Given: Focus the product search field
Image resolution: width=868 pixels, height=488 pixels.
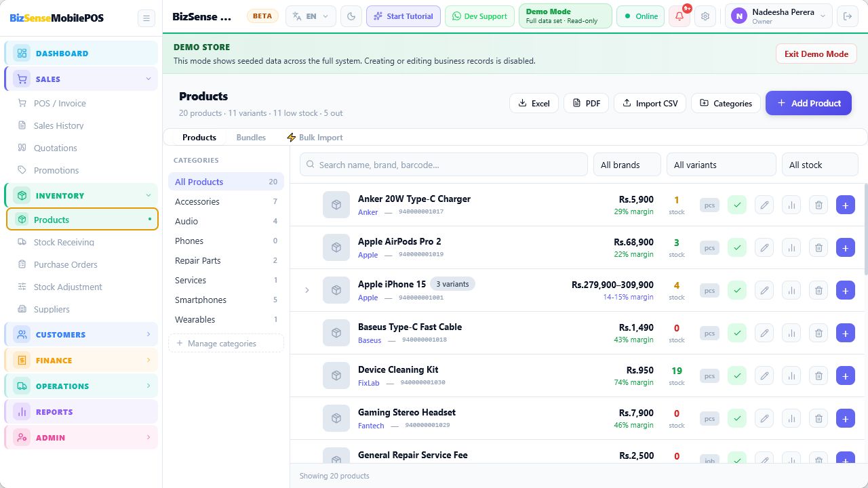Looking at the screenshot, I should (x=443, y=165).
